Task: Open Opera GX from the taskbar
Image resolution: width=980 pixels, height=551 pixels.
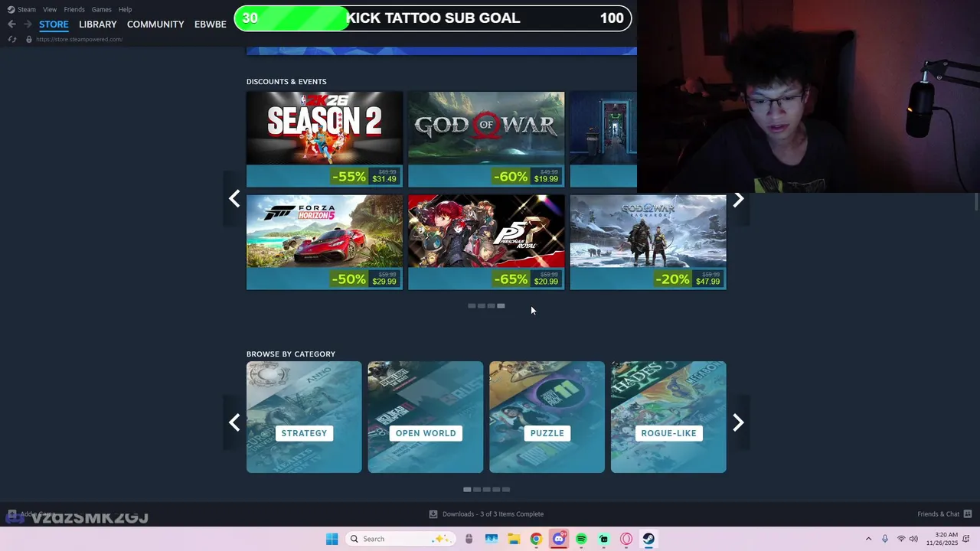Action: (x=626, y=539)
